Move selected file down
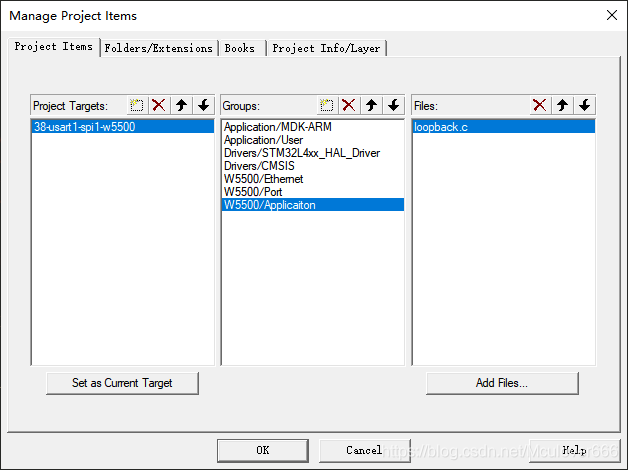Viewport: 628px width, 470px height. click(585, 106)
